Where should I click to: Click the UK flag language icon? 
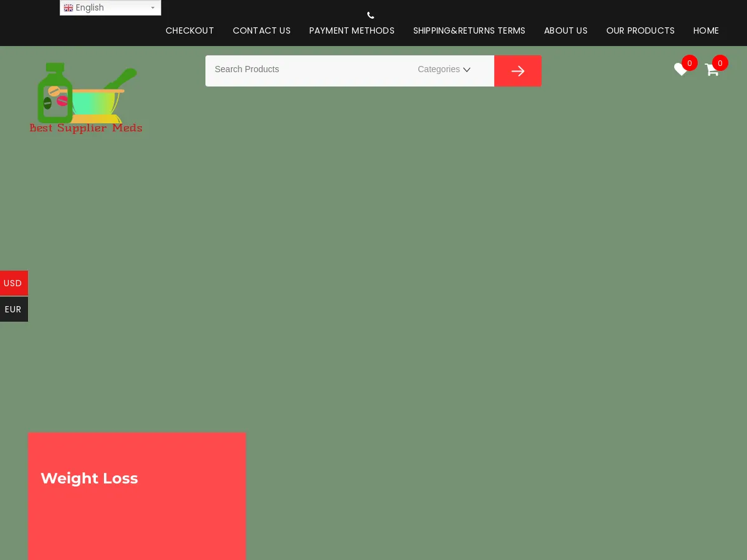pos(68,8)
